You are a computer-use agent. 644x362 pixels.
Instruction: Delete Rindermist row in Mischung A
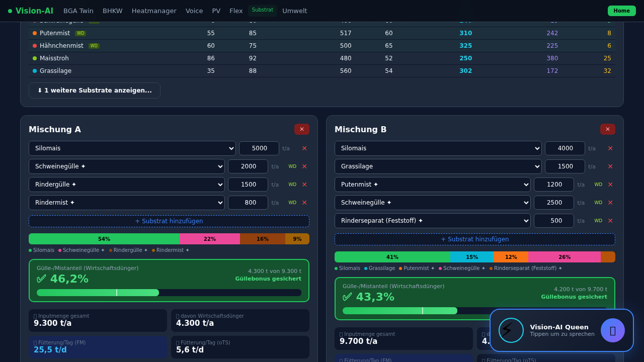(x=304, y=203)
